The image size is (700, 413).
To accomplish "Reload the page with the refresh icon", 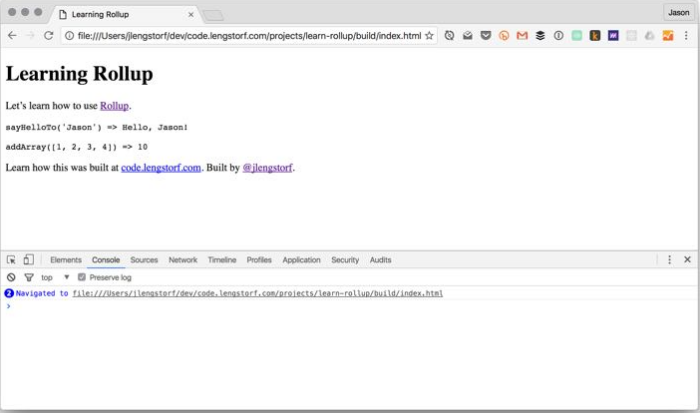I will pos(49,35).
